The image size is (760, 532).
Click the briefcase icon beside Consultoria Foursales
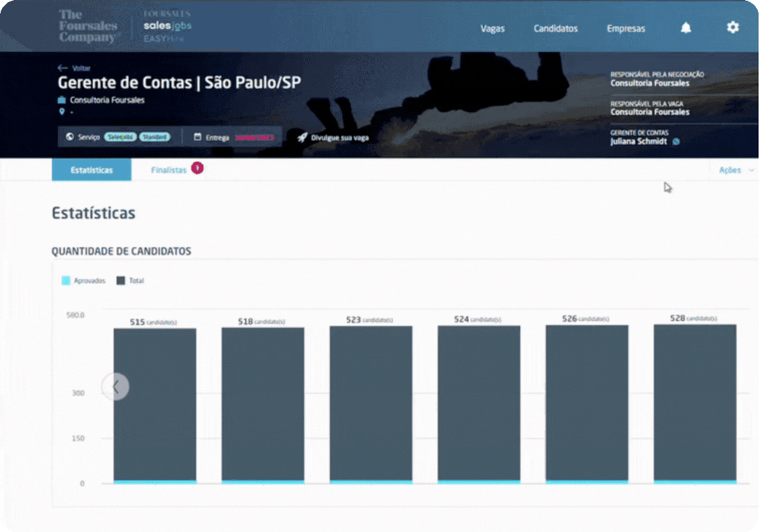point(61,100)
